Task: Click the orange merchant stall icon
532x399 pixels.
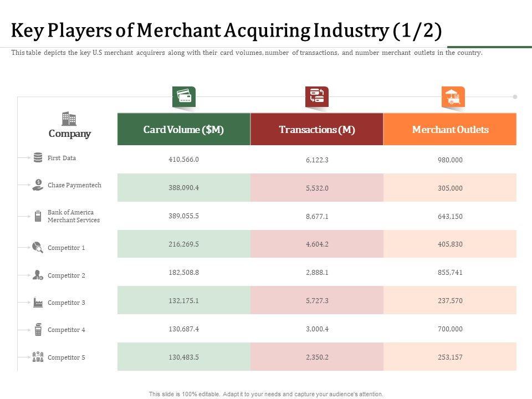Action: pyautogui.click(x=453, y=98)
